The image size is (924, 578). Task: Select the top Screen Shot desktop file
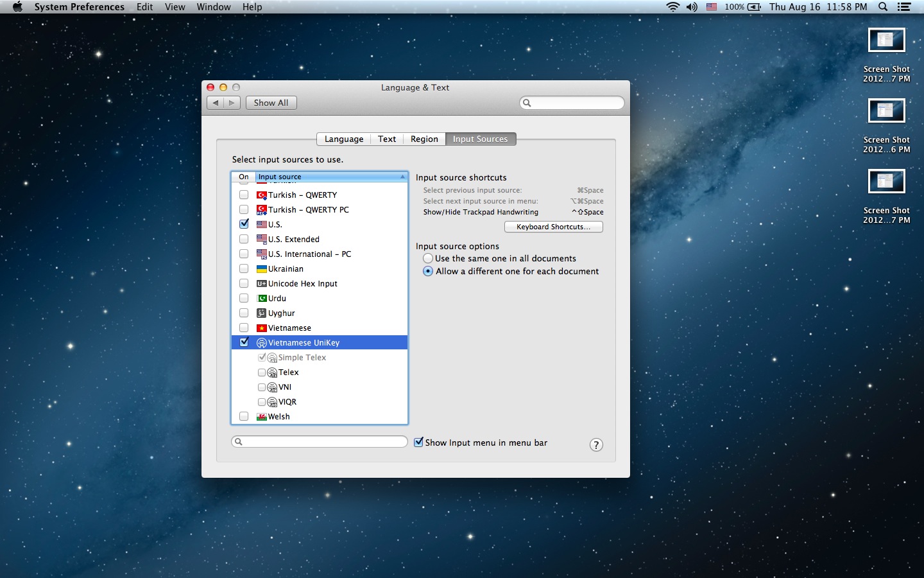(x=887, y=55)
